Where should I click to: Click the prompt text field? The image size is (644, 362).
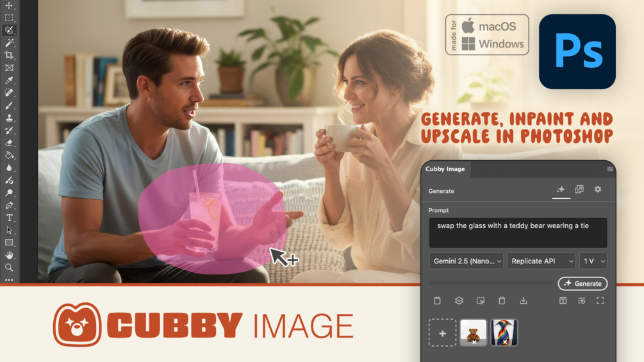click(518, 233)
